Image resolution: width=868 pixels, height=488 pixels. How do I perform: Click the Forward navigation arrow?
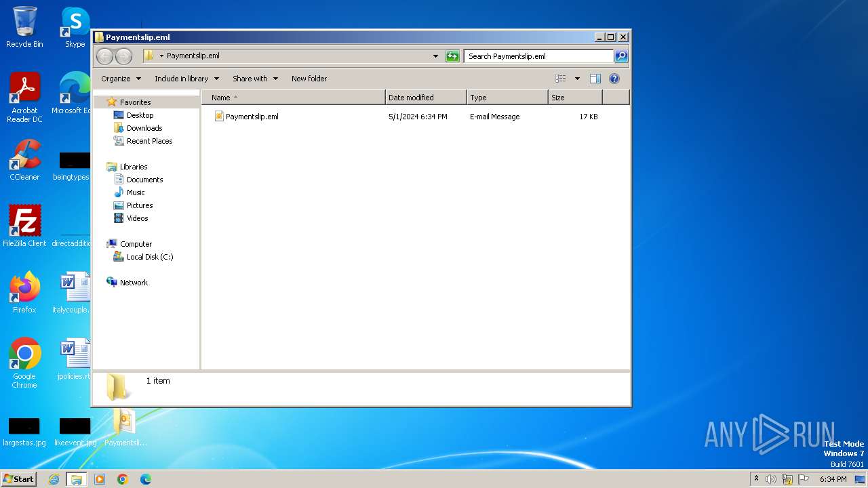pyautogui.click(x=123, y=56)
